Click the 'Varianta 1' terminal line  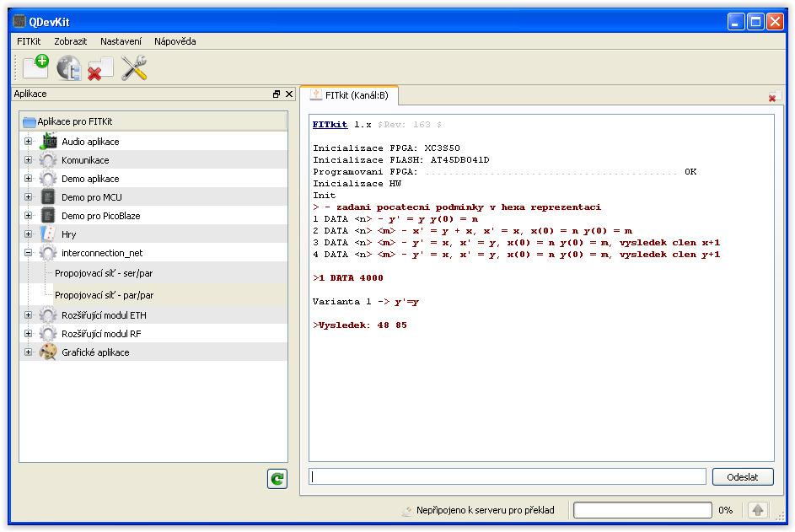click(x=366, y=302)
